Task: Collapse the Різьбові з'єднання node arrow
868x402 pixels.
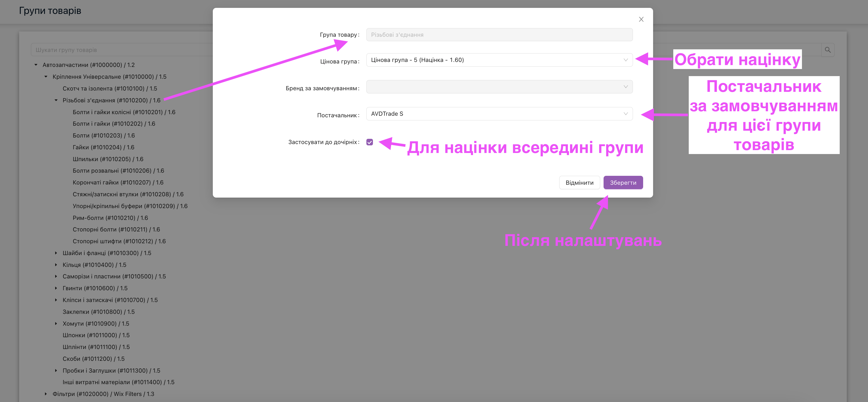Action: [56, 100]
